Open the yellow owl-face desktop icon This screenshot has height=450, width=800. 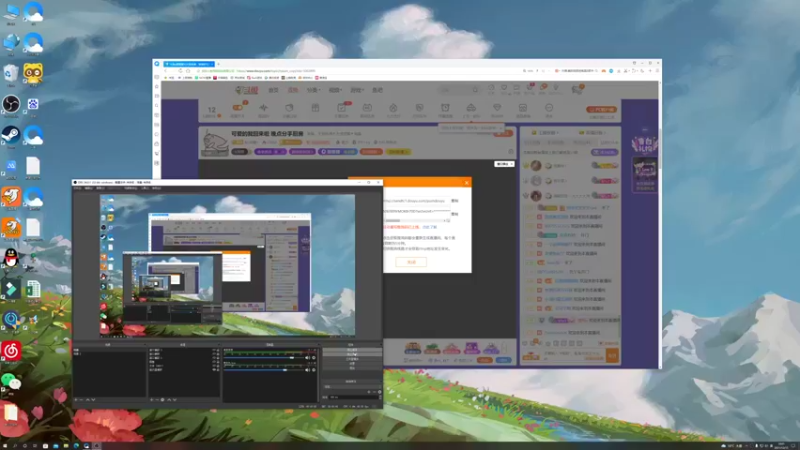coord(33,73)
